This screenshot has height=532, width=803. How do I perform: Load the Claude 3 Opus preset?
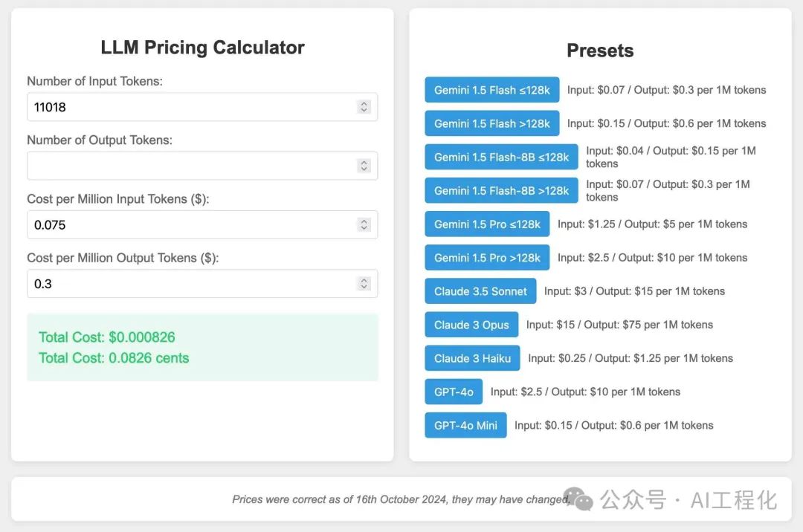pos(471,325)
